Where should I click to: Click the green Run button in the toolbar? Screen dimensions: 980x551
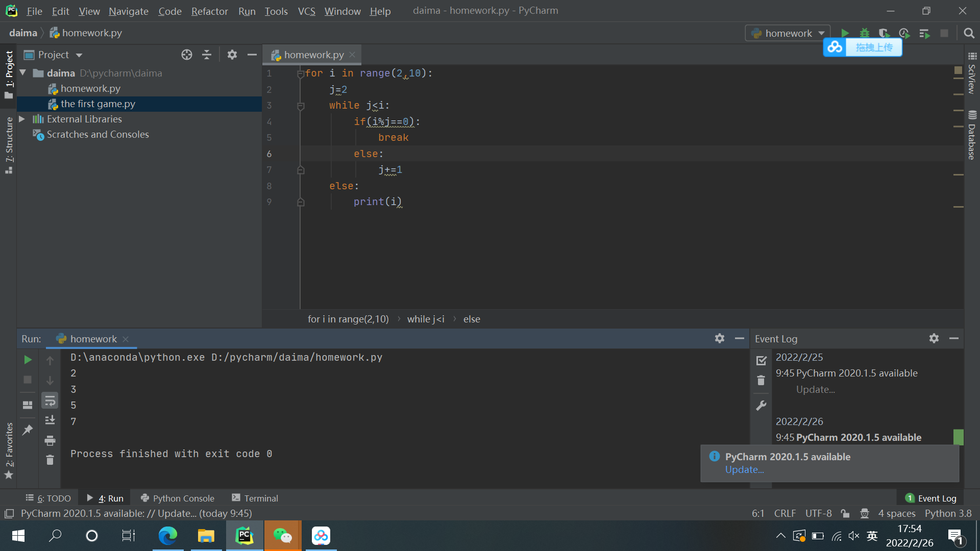click(x=845, y=33)
